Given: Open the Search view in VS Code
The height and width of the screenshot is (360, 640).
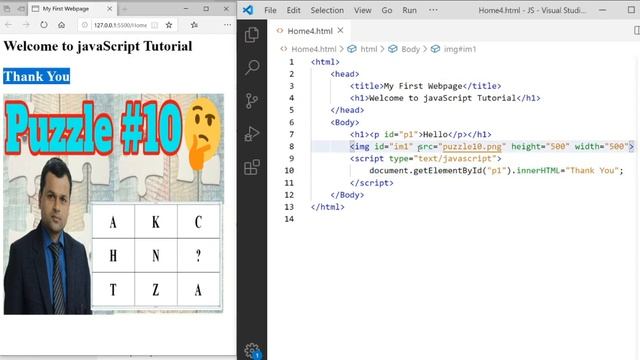Looking at the screenshot, I should coord(252,67).
